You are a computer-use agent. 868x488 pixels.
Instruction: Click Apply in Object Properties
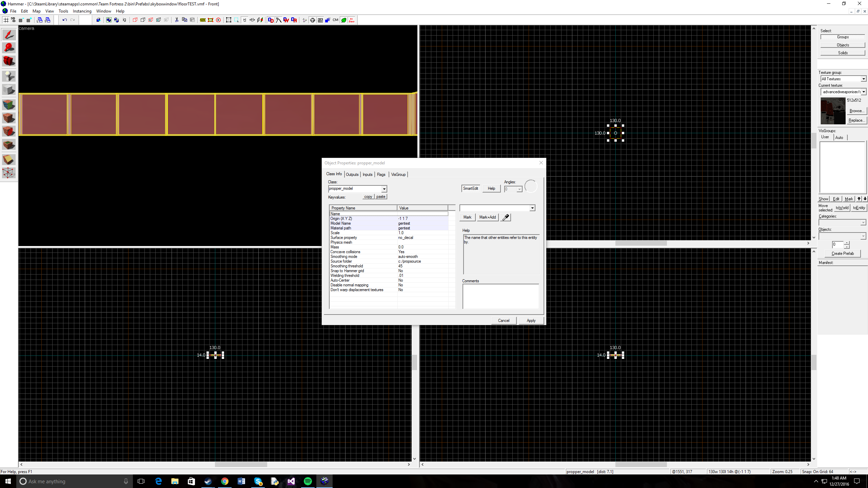531,321
